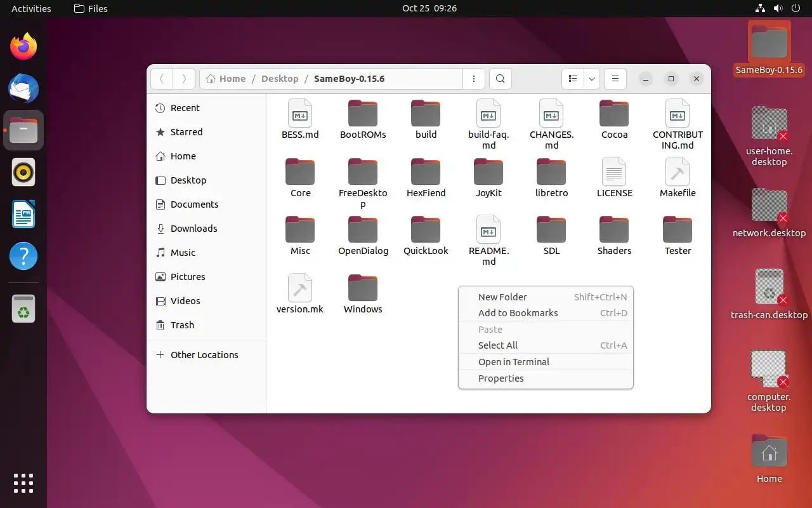Open Trash in the sidebar
Screen dimensions: 812x508
207,325
